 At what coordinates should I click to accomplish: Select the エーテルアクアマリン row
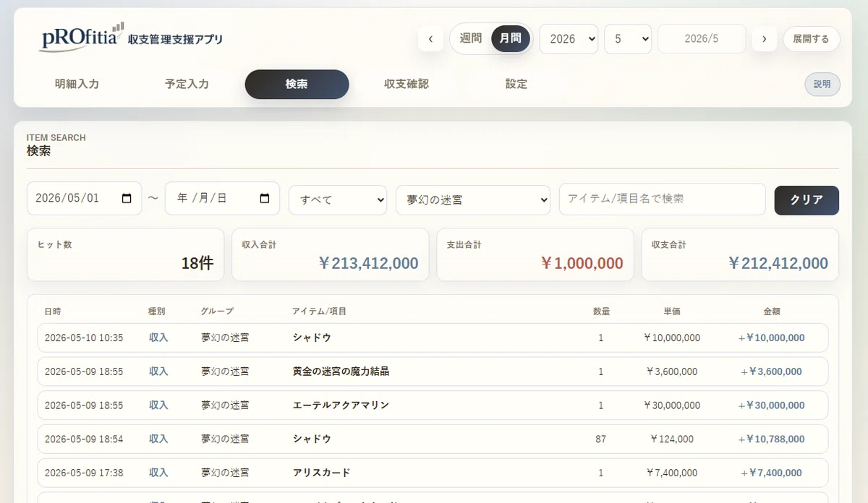click(433, 405)
